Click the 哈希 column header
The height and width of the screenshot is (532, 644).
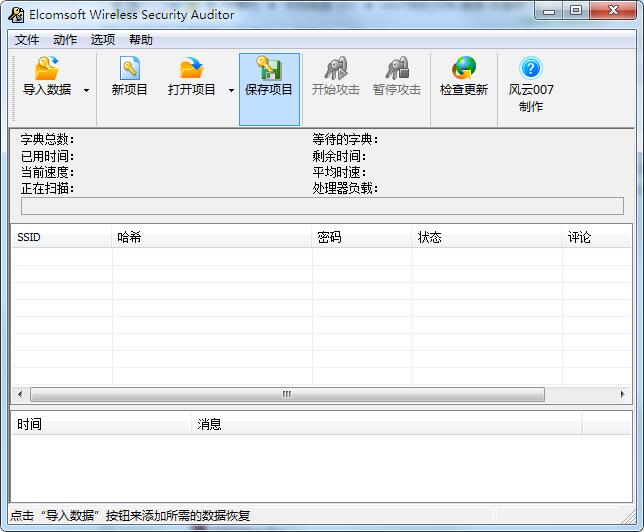point(212,237)
